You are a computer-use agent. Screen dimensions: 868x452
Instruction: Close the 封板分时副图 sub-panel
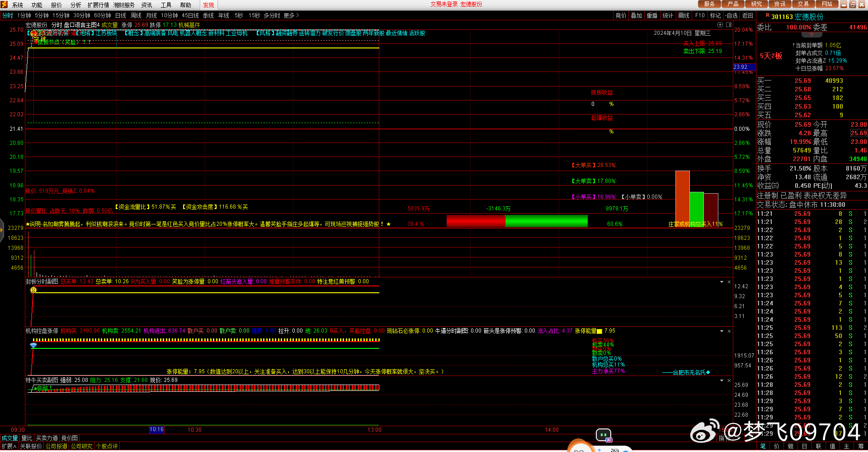[729, 282]
